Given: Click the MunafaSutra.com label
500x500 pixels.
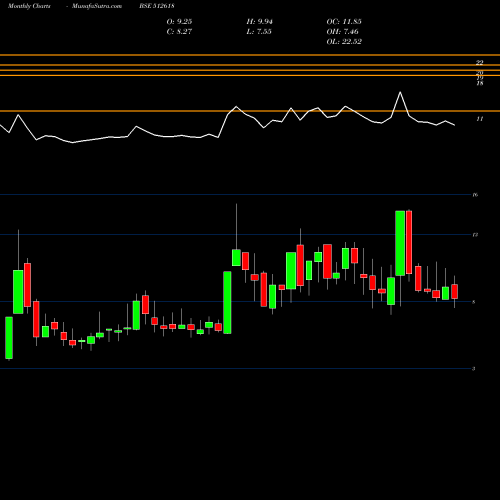Looking at the screenshot, I should (97, 6).
